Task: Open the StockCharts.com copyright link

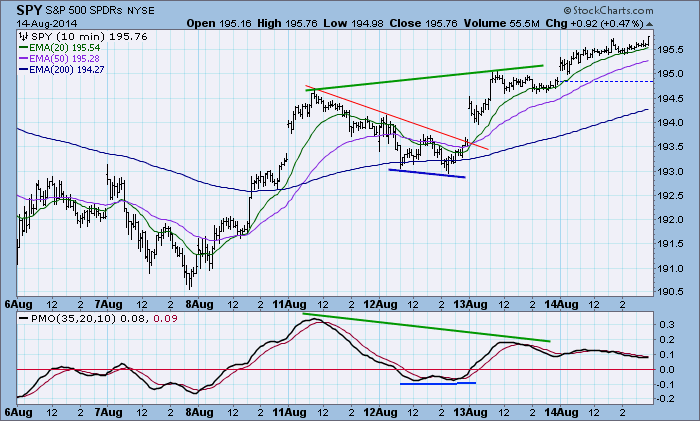Action: click(x=608, y=10)
